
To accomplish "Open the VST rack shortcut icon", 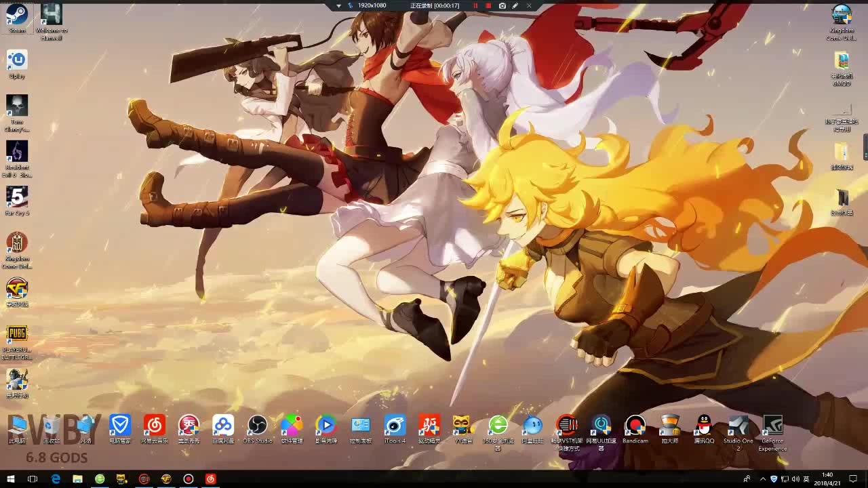I will click(567, 432).
